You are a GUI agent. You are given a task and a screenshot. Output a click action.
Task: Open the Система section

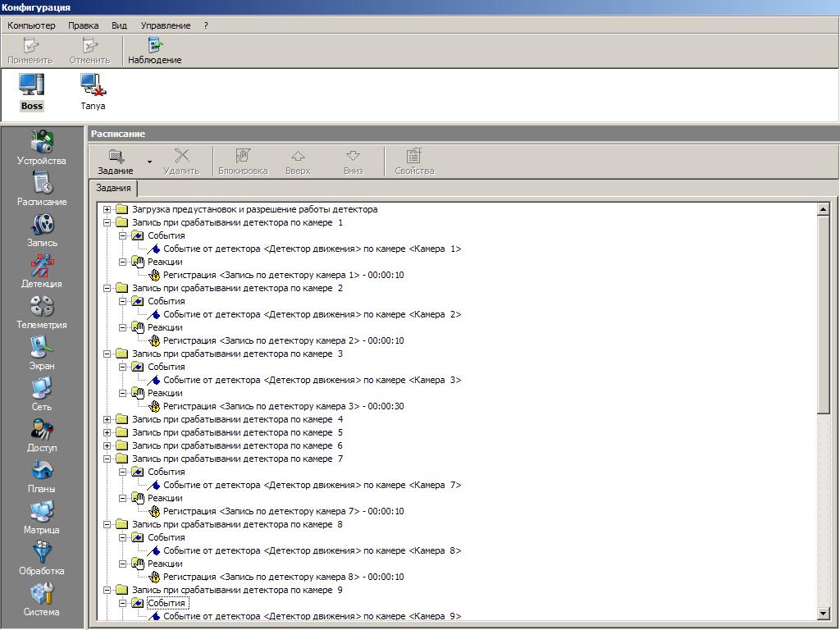pos(41,599)
